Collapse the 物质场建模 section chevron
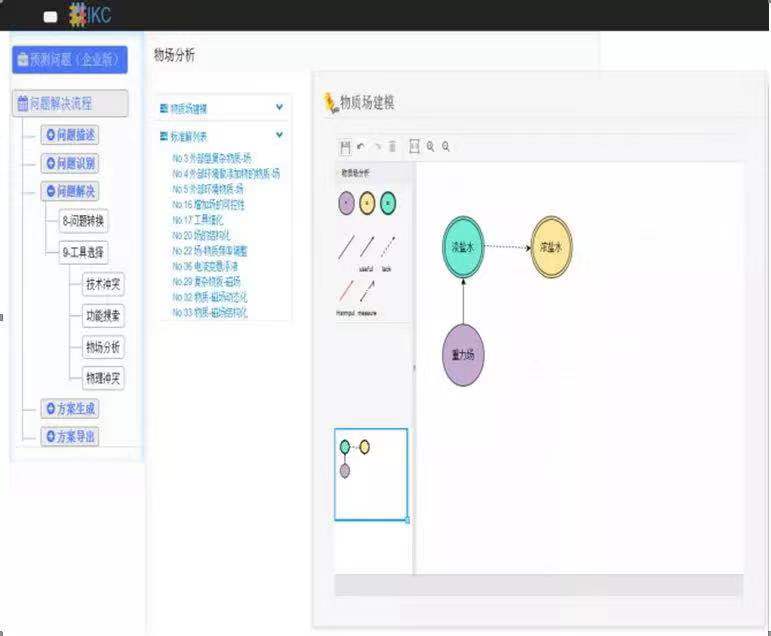Image resolution: width=771 pixels, height=636 pixels. (x=280, y=107)
